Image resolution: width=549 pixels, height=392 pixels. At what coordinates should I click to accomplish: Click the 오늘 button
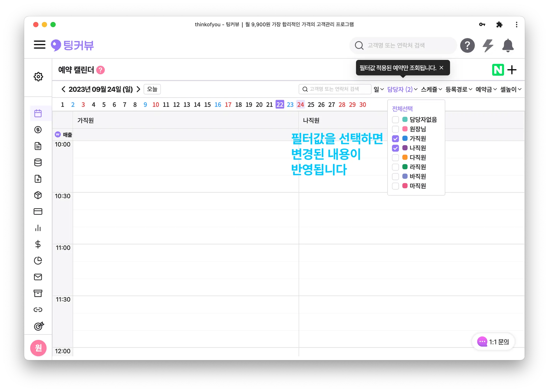pos(152,89)
